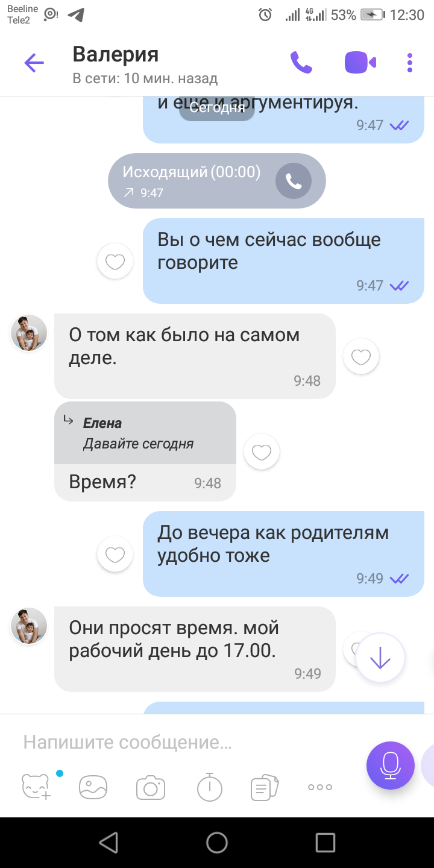Jump to latest messages with down arrow
The height and width of the screenshot is (868, 434).
pos(380,658)
